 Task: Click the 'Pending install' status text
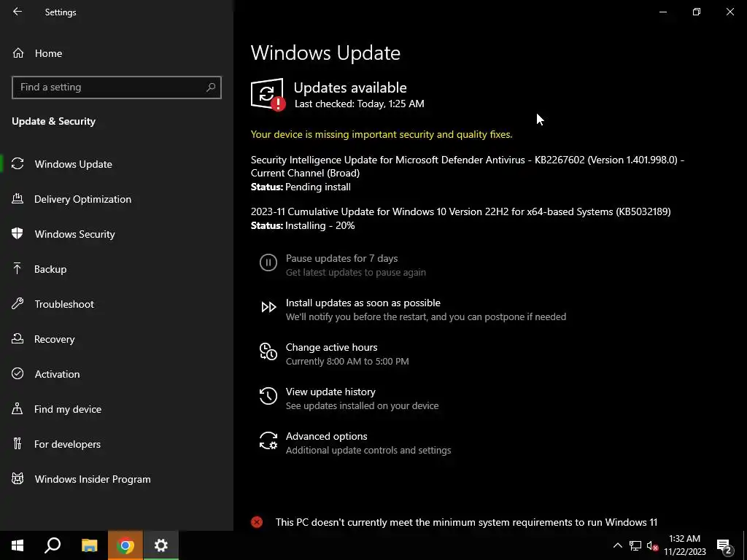click(x=318, y=187)
